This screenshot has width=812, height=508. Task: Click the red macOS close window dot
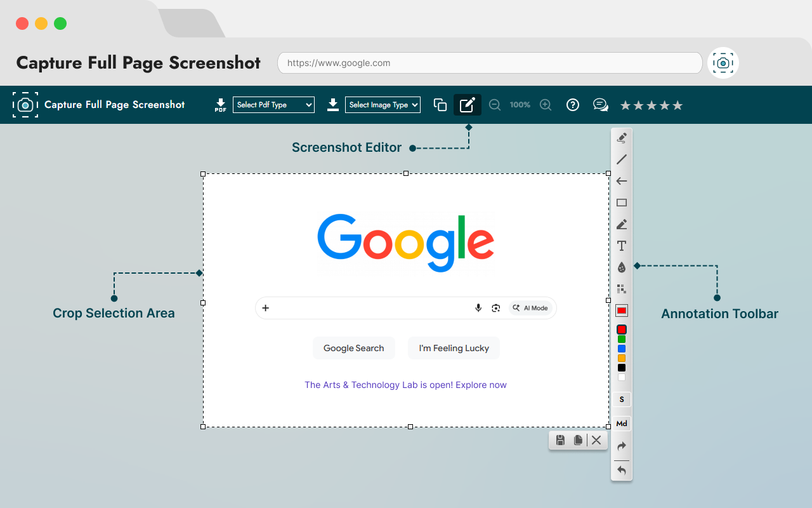pyautogui.click(x=22, y=23)
